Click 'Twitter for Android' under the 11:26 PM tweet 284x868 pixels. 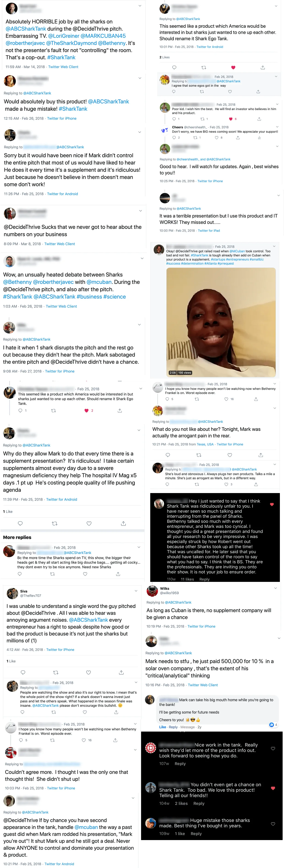[x=62, y=194]
